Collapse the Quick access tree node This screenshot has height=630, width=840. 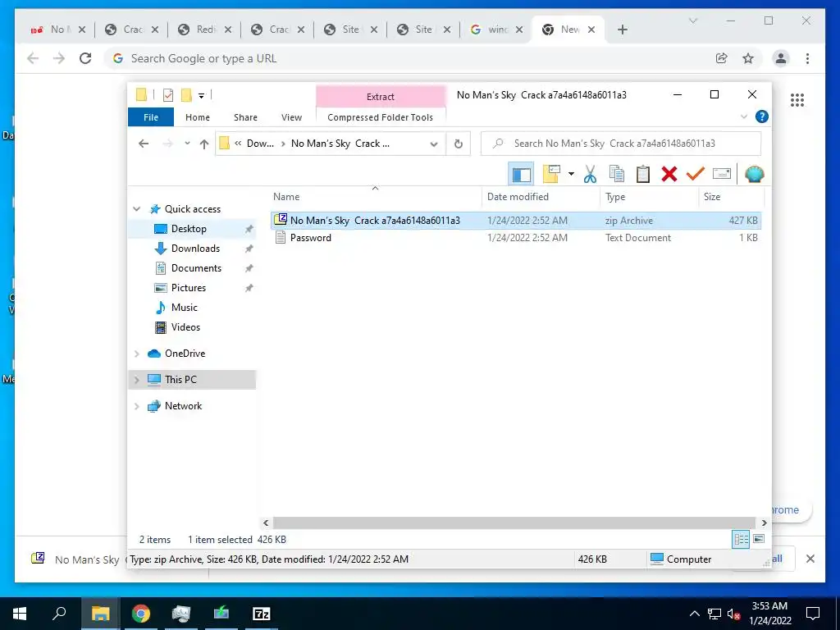(137, 209)
